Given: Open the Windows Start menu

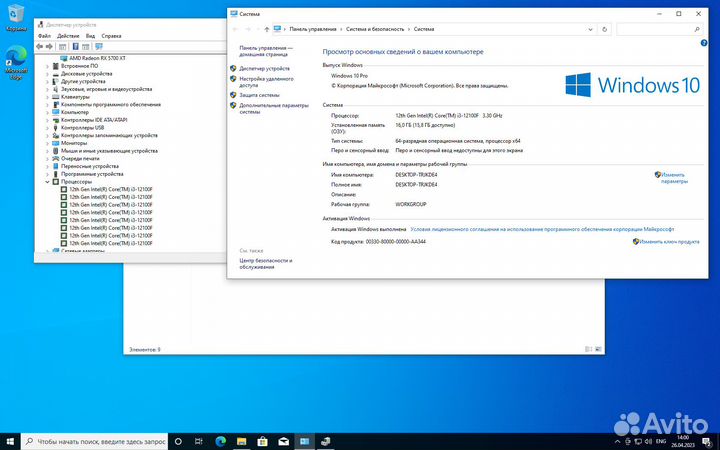Looking at the screenshot, I should tap(10, 442).
